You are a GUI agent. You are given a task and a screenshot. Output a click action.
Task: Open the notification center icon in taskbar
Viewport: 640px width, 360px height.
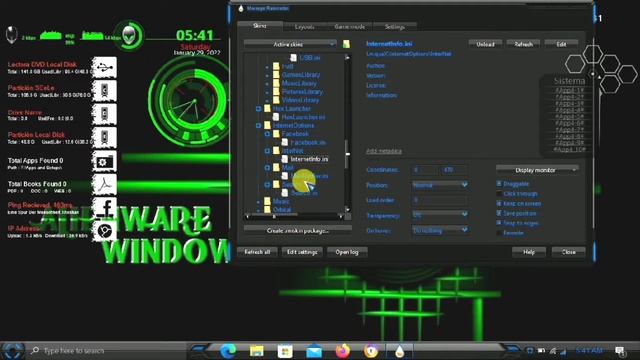(620, 351)
